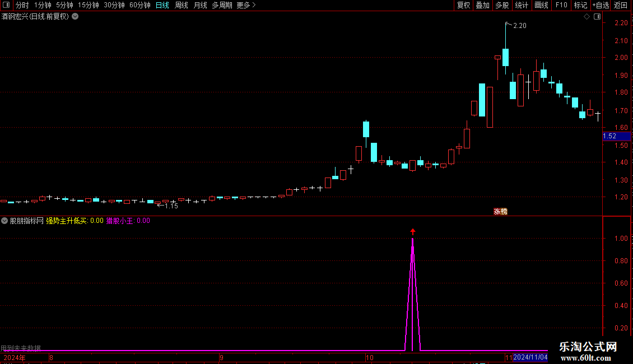
Task: Click the 涨榜 marker on the chart
Action: click(x=501, y=212)
